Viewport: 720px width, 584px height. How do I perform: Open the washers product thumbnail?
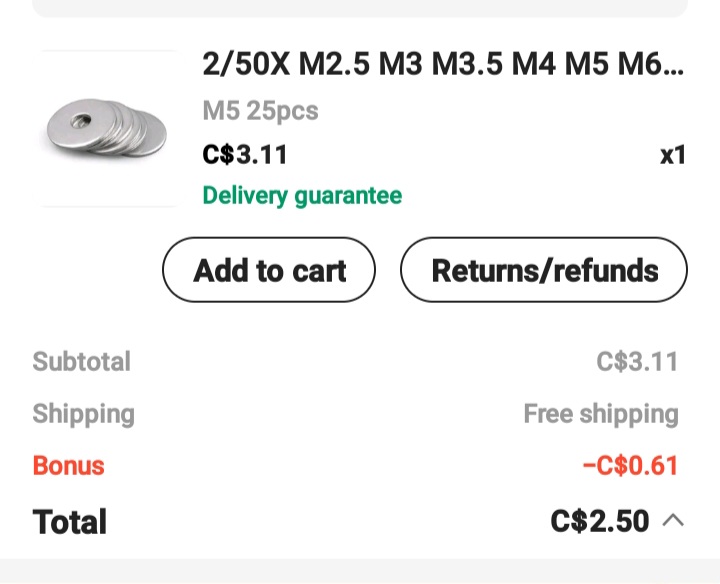coord(108,128)
